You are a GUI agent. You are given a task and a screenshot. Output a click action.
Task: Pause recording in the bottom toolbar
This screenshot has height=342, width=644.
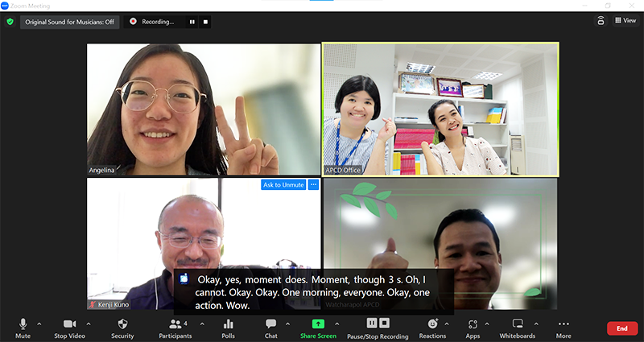[x=372, y=323]
